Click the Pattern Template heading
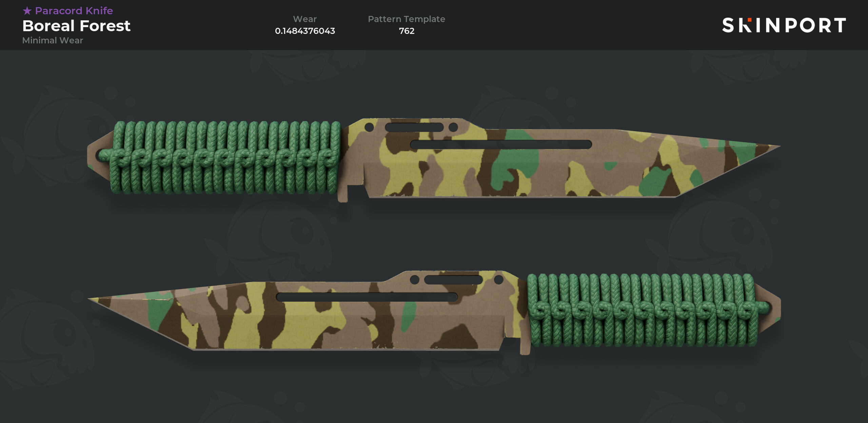 (x=407, y=19)
